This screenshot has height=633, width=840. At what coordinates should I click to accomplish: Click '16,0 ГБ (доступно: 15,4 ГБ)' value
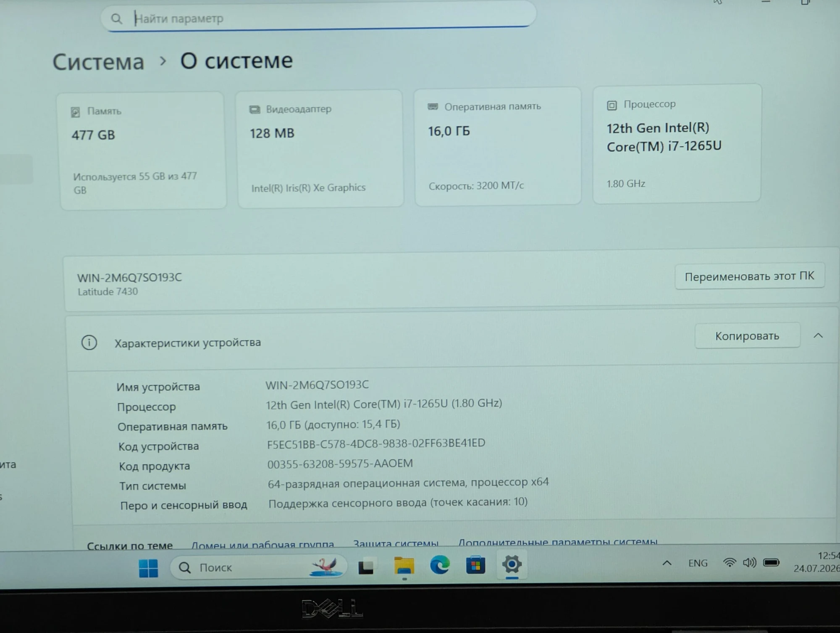[x=333, y=425]
